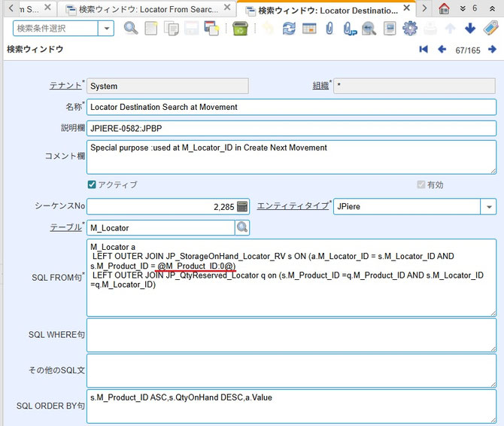Click テナント field label link

tap(65, 86)
